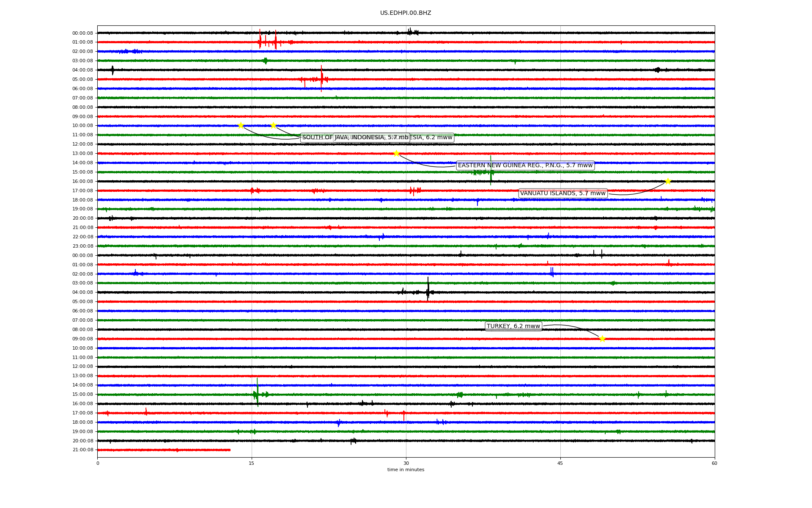This screenshot has width=812, height=508.
Task: Click the 'time in minutes' axis label
Action: tap(405, 470)
